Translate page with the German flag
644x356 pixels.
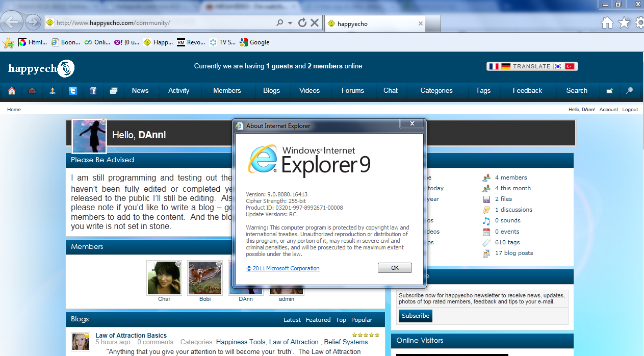[x=506, y=66]
